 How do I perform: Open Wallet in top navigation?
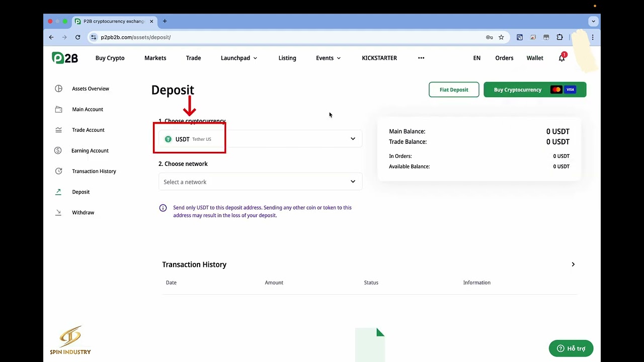tap(535, 58)
